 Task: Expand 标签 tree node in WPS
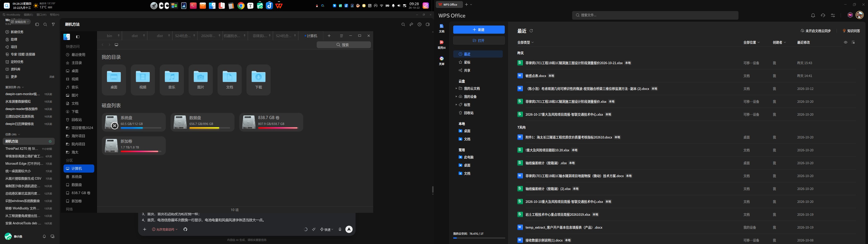point(456,105)
